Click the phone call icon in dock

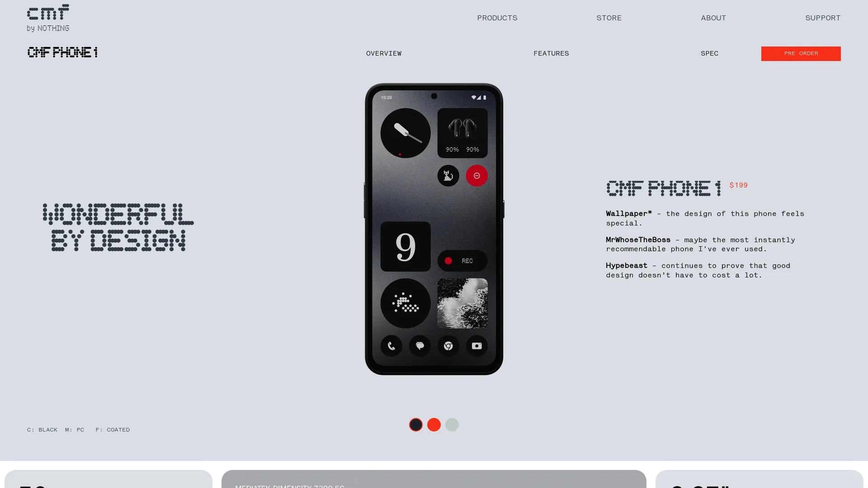(391, 346)
